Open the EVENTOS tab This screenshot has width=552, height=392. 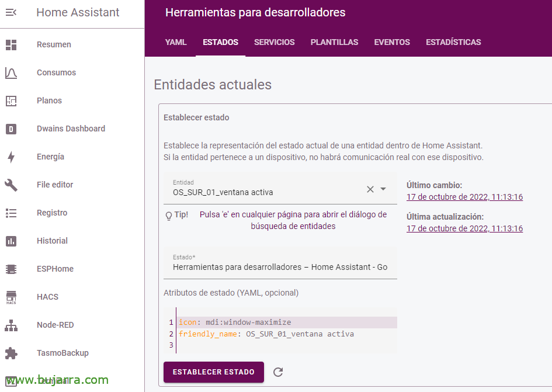click(x=392, y=42)
